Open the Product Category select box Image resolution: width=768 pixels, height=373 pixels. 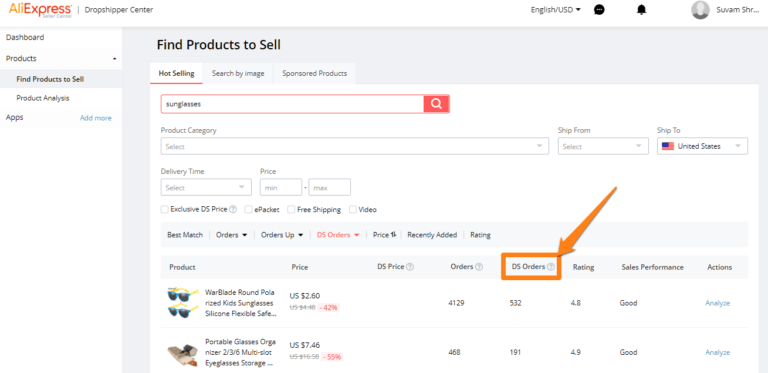(355, 146)
